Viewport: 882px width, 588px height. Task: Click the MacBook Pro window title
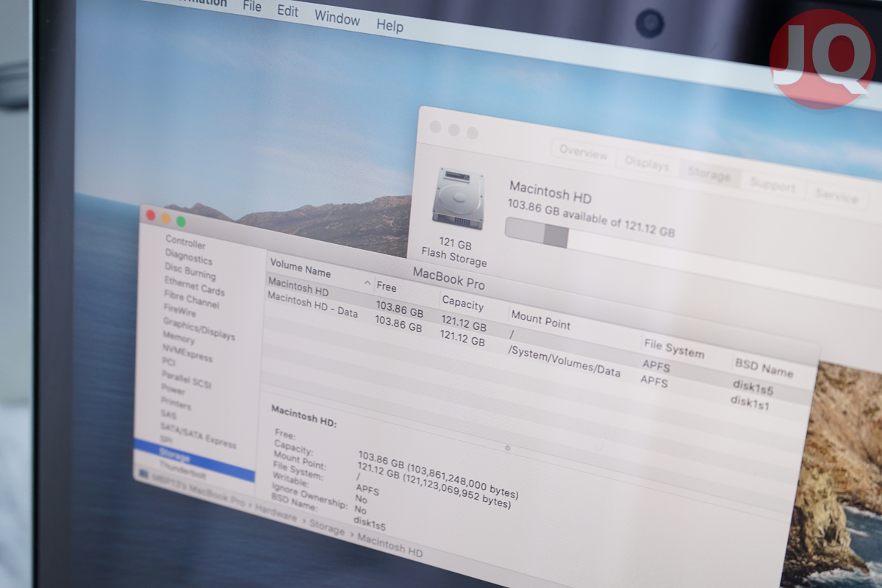[x=449, y=278]
